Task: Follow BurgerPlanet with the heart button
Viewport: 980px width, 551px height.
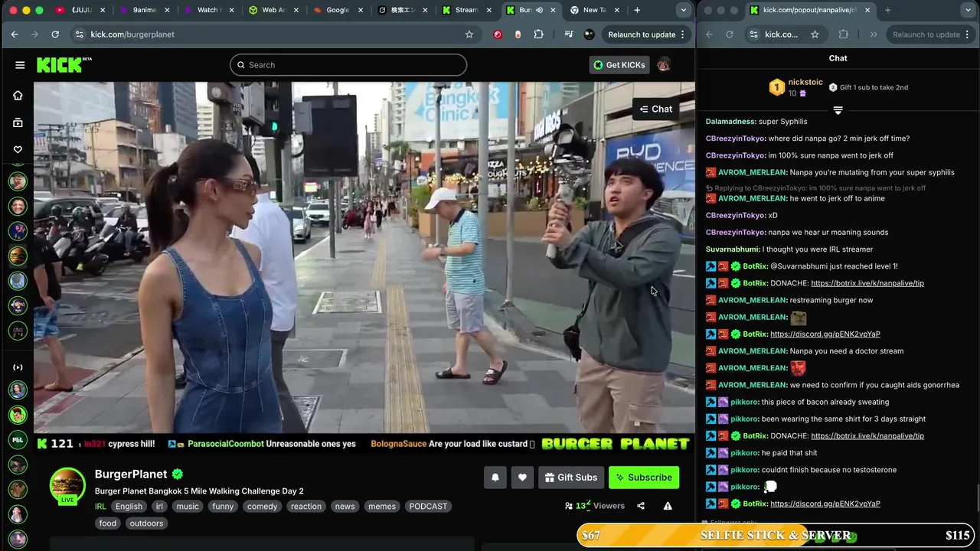Action: tap(522, 478)
